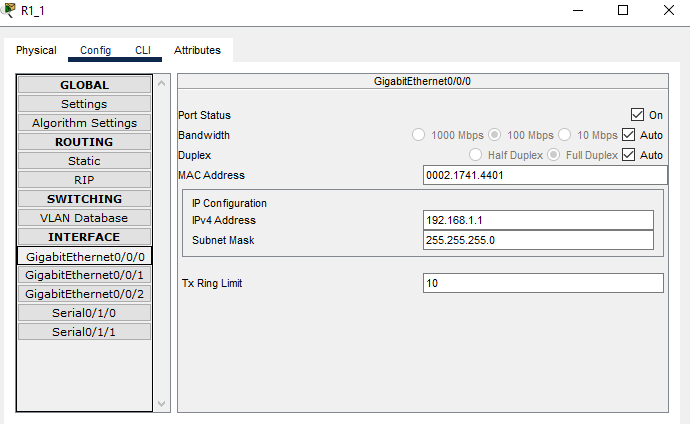The height and width of the screenshot is (424, 690).
Task: Toggle the Bandwidth Auto checkbox
Action: [629, 135]
